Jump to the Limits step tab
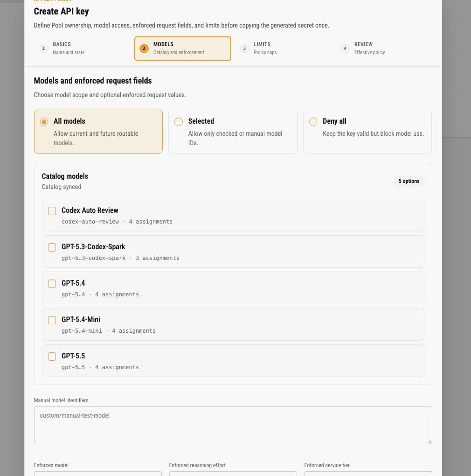The width and height of the screenshot is (471, 476). click(x=283, y=49)
